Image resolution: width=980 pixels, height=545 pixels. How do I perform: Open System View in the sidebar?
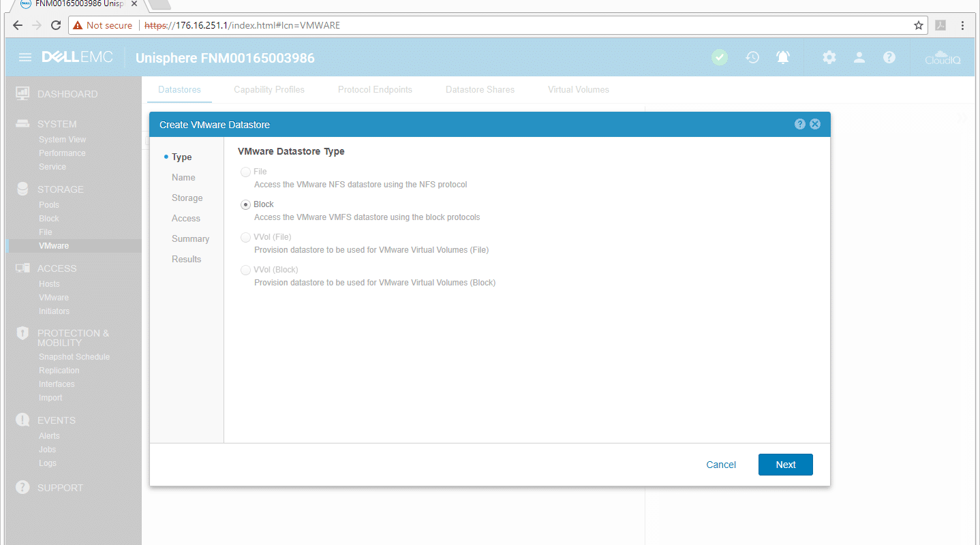pos(62,140)
